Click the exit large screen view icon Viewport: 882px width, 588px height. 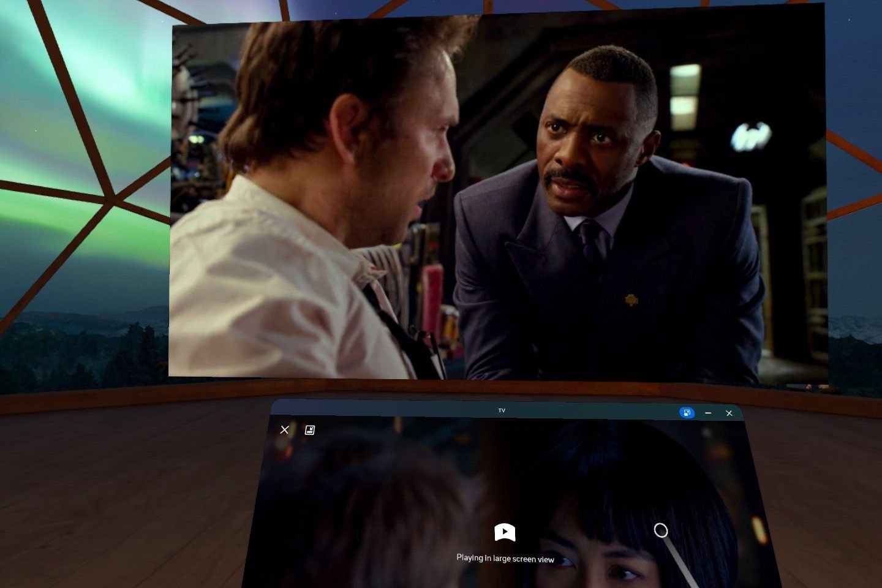click(x=310, y=430)
